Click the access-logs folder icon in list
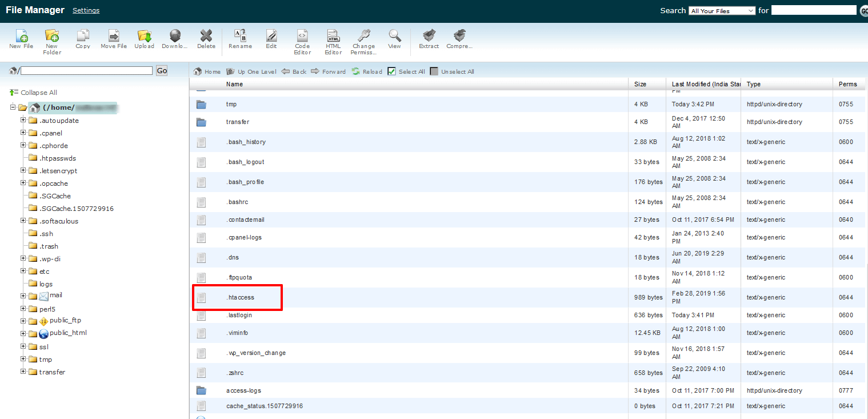The width and height of the screenshot is (868, 419). click(x=201, y=390)
